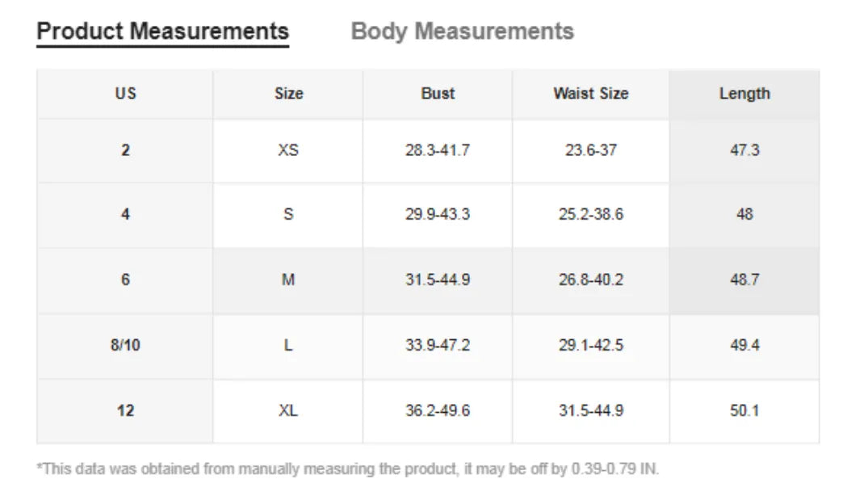Click the length value 50.1
The height and width of the screenshot is (496, 868).
click(744, 411)
